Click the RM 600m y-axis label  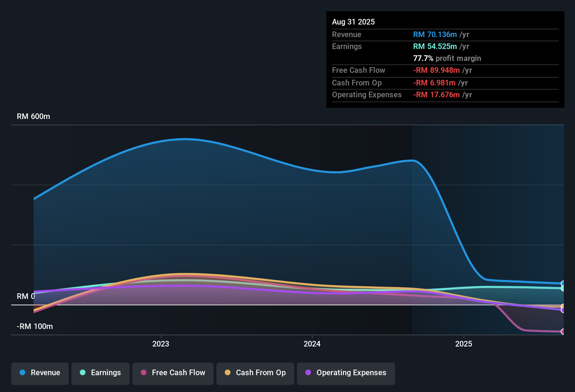coord(33,117)
